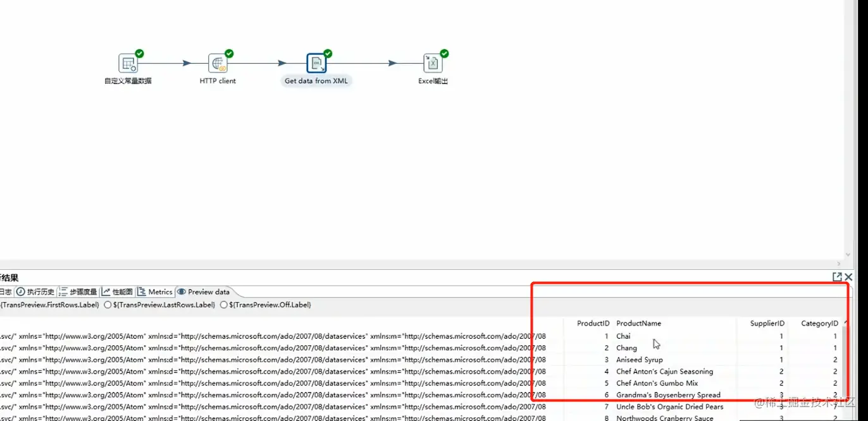
Task: Select the Chang product name cell
Action: coord(626,348)
